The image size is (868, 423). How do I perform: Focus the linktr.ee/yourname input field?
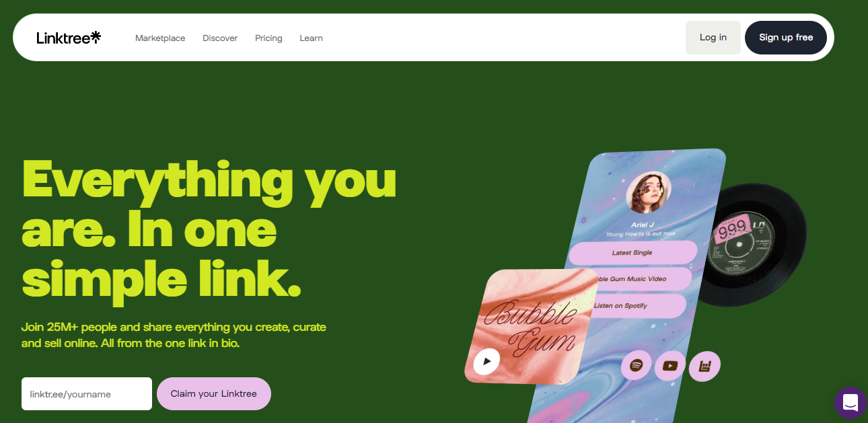point(87,393)
